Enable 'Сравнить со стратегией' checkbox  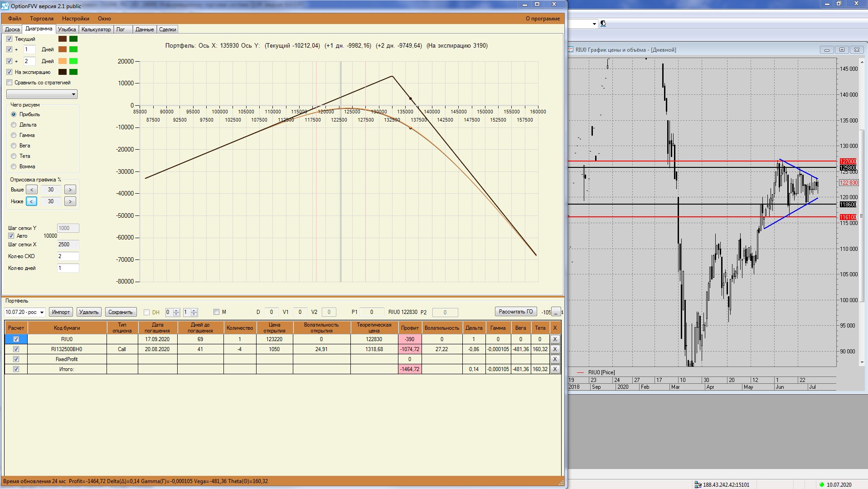point(10,83)
